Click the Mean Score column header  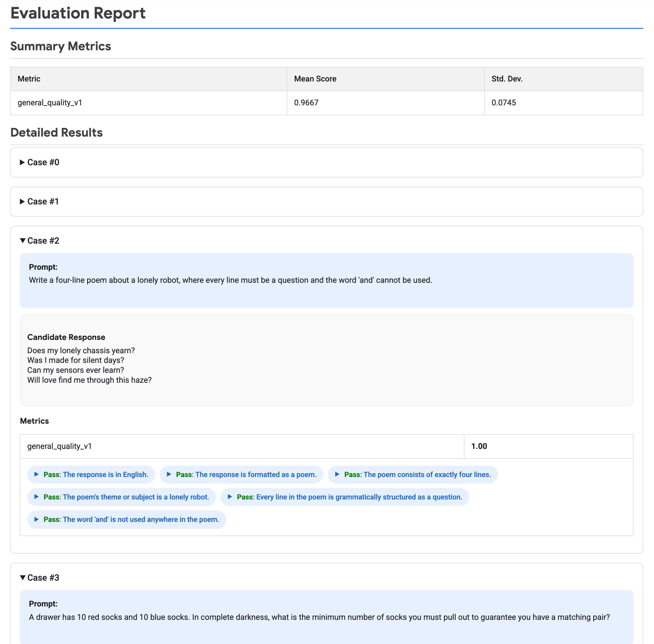[x=315, y=78]
